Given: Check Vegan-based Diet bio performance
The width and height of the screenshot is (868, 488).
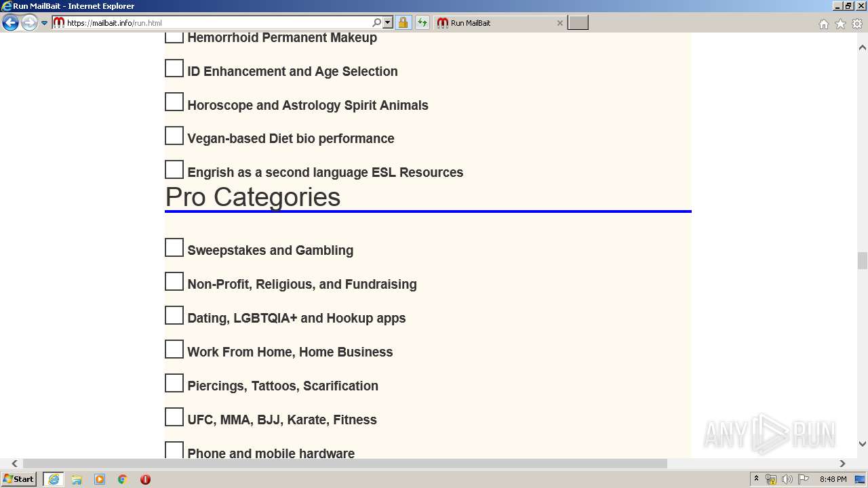Looking at the screenshot, I should (x=174, y=136).
